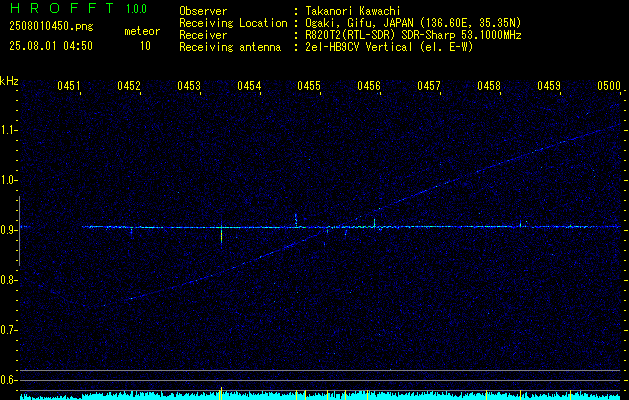629x400 pixels.
Task: Click the 'meteor' count label
Action: pos(142,31)
